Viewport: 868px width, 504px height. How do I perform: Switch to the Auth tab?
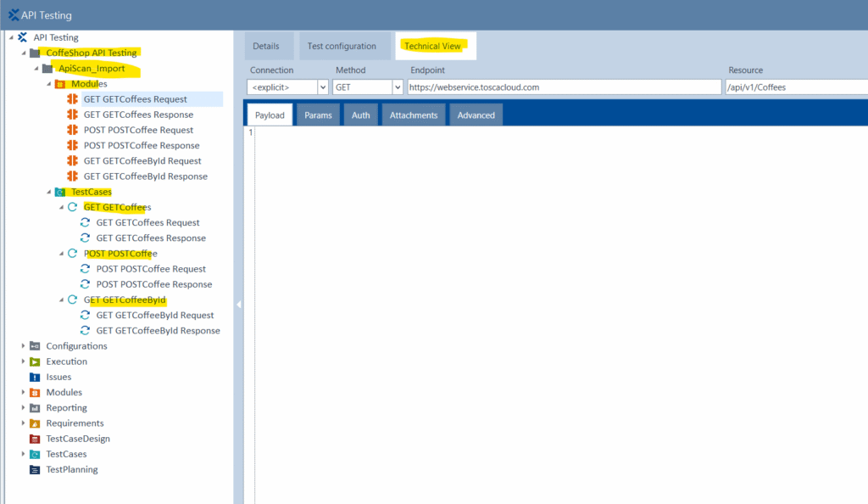click(360, 114)
